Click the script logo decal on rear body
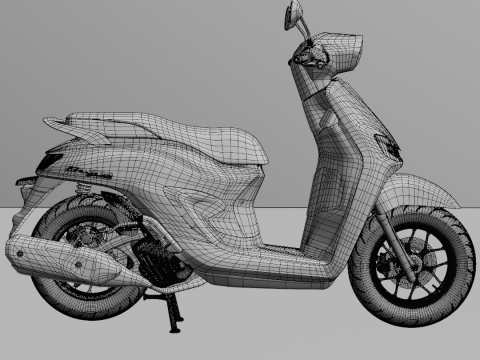Viewport: 480px width, 360px height. click(89, 172)
